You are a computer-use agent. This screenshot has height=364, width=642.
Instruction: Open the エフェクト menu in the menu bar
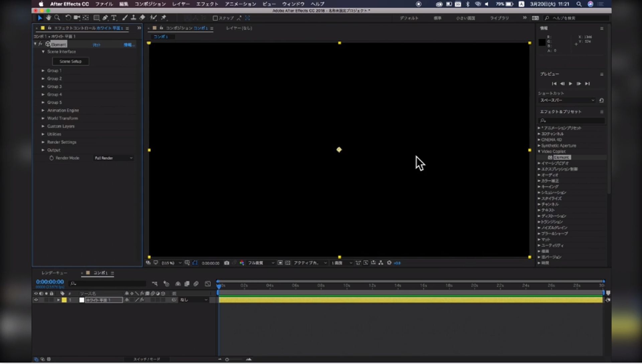[207, 4]
